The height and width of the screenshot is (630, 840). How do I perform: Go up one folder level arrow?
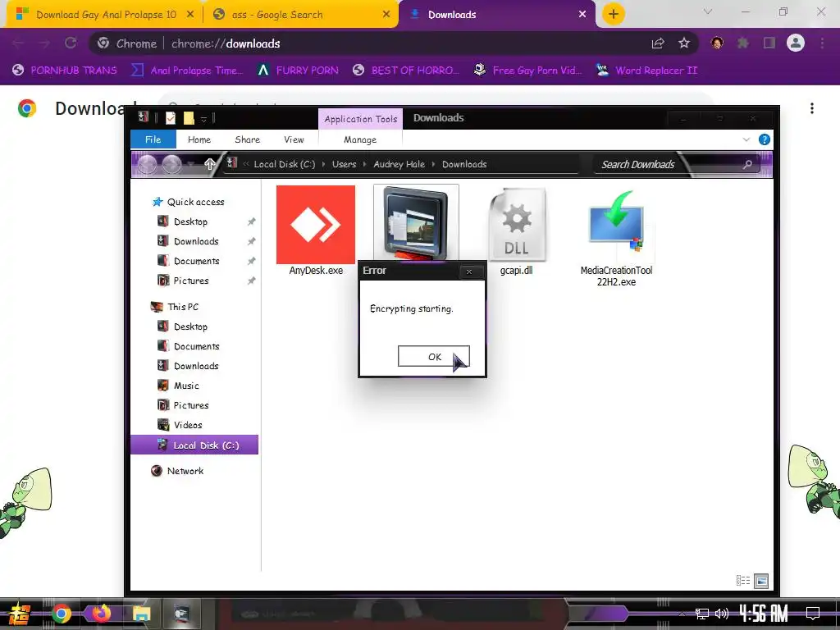pyautogui.click(x=209, y=164)
